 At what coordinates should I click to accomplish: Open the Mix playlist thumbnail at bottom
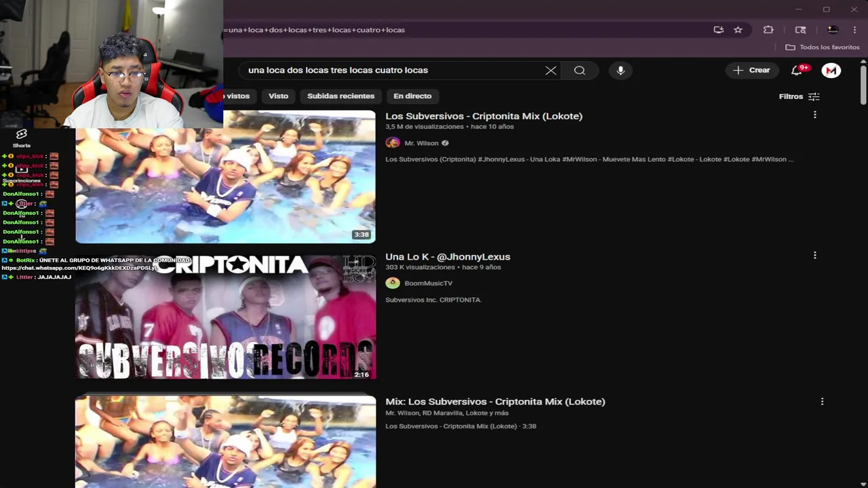225,441
